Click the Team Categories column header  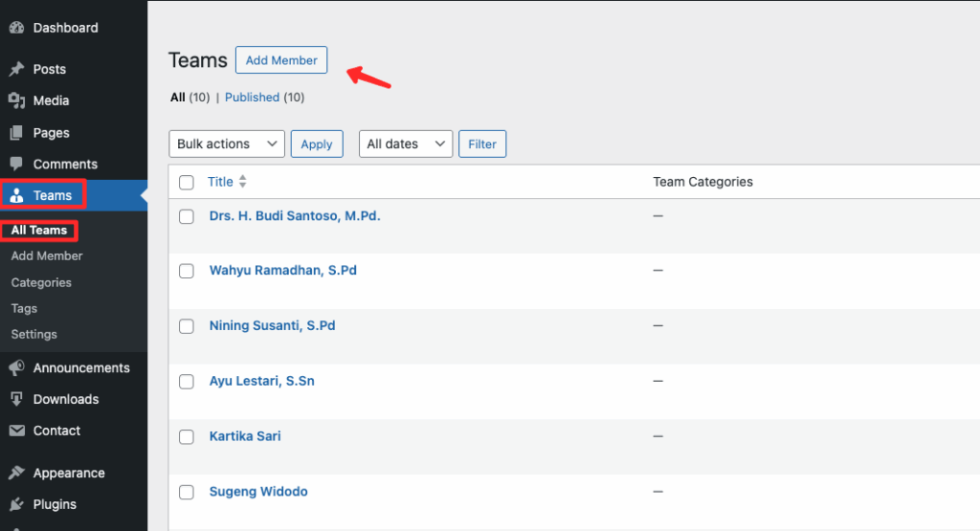click(x=703, y=182)
